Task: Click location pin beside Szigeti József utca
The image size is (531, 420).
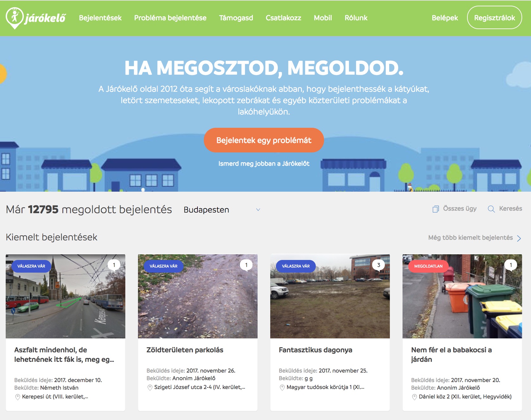Action: (x=150, y=387)
